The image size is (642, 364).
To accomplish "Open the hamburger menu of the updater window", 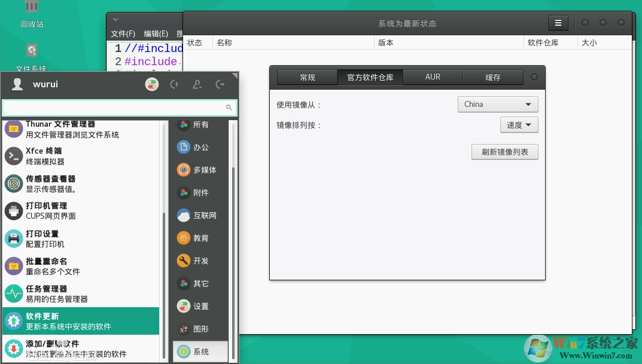I will (558, 23).
